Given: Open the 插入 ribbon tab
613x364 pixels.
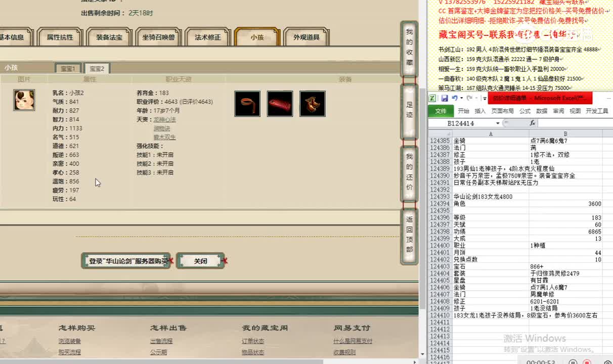Looking at the screenshot, I should tap(480, 111).
